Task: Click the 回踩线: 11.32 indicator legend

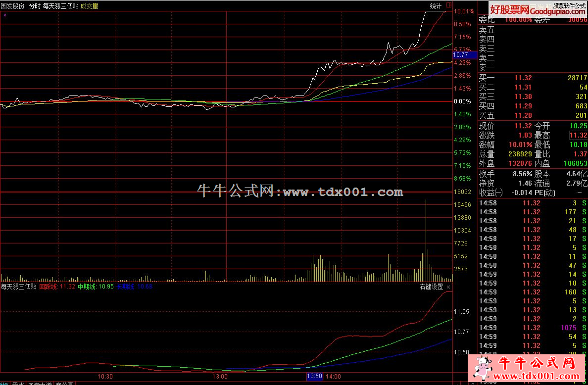Action: click(57, 287)
